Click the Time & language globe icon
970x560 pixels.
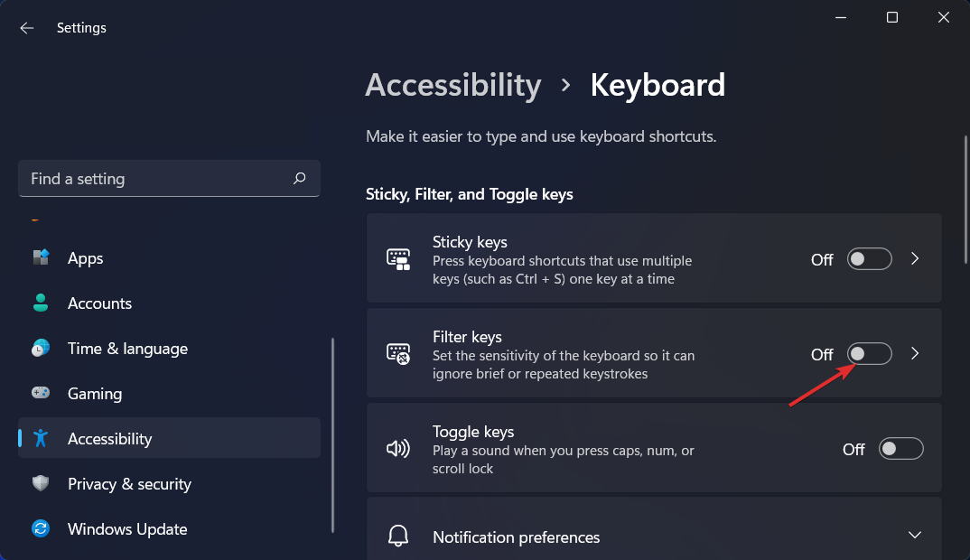[41, 349]
